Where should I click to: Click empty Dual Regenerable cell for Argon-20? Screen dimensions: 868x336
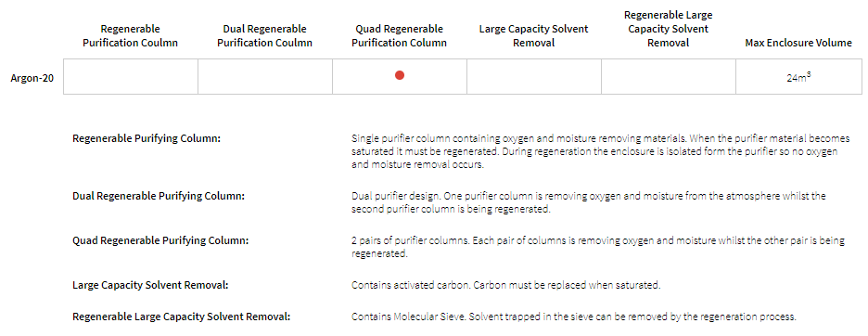pyautogui.click(x=265, y=76)
